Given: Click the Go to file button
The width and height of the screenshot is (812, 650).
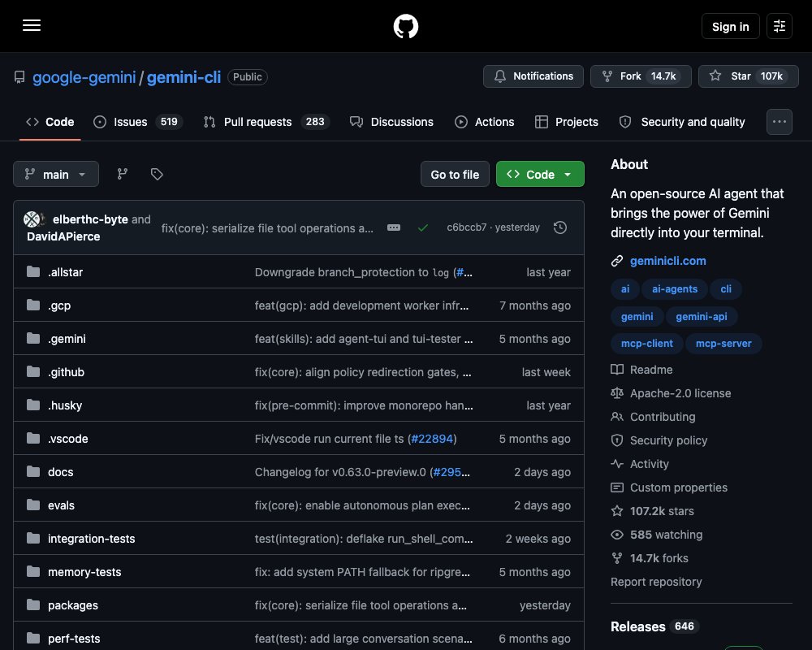Looking at the screenshot, I should tap(455, 175).
